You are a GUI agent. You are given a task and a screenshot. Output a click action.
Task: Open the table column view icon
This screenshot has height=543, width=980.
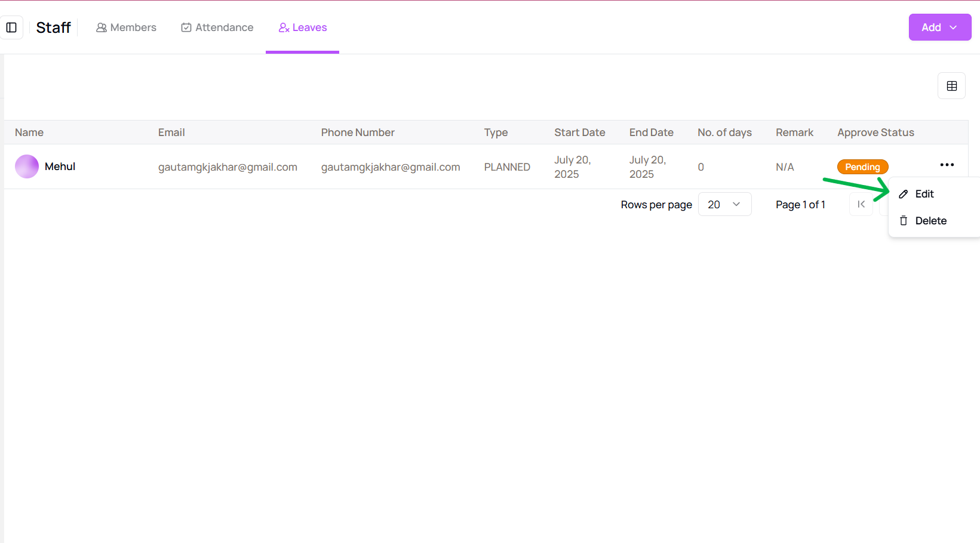point(951,86)
